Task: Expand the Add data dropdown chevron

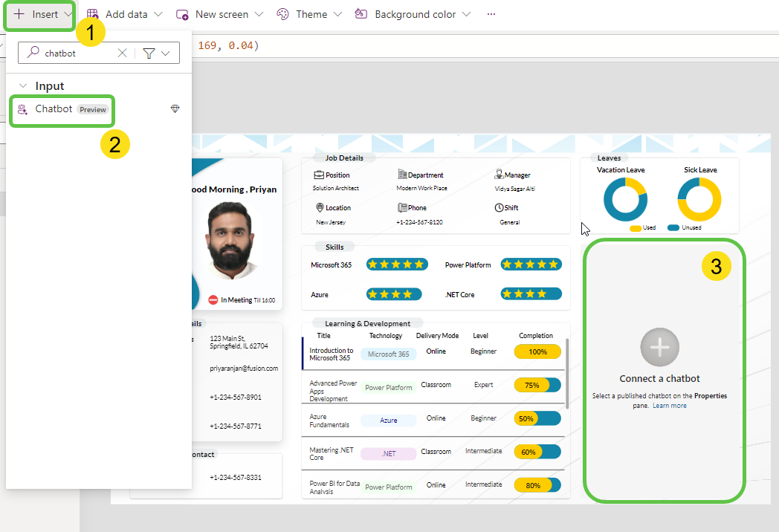Action: (158, 14)
